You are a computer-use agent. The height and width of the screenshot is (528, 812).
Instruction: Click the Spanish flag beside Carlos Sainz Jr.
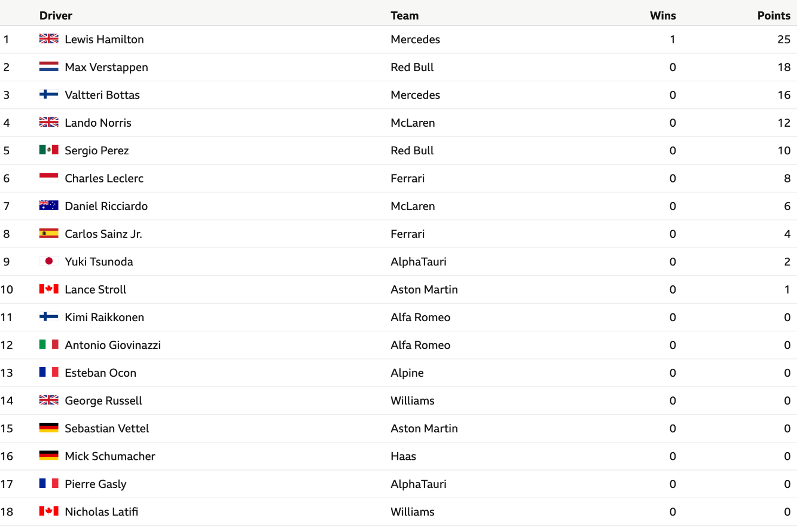(x=49, y=233)
